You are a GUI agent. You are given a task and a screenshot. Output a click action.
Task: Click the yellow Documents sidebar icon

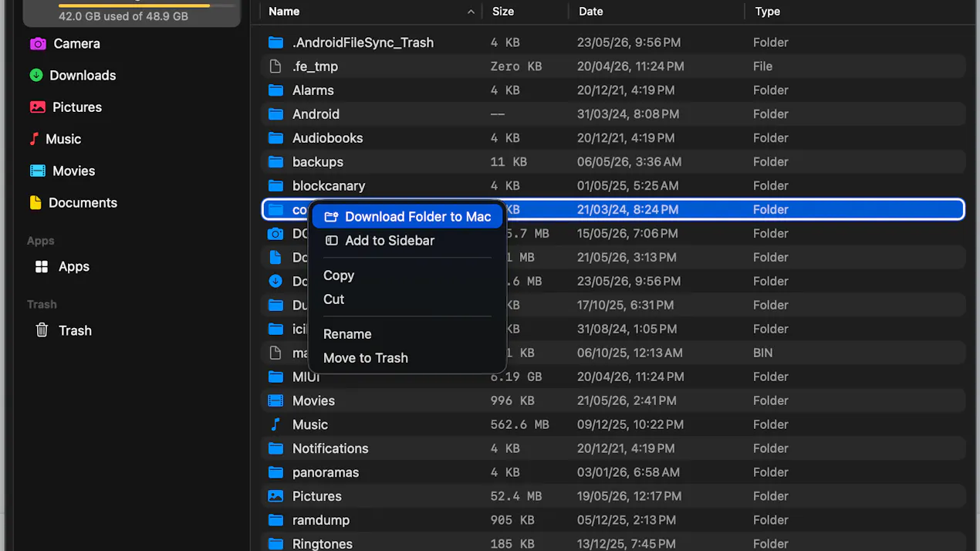pos(35,202)
